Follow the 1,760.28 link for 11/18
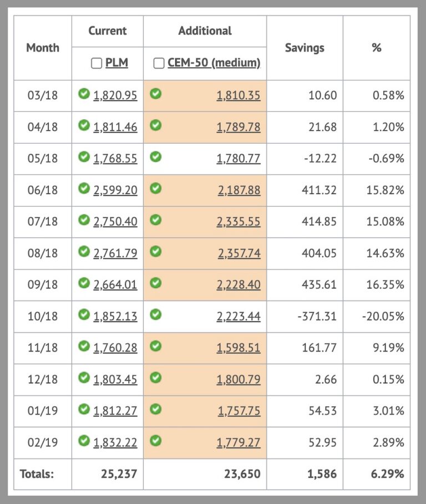 tap(115, 348)
